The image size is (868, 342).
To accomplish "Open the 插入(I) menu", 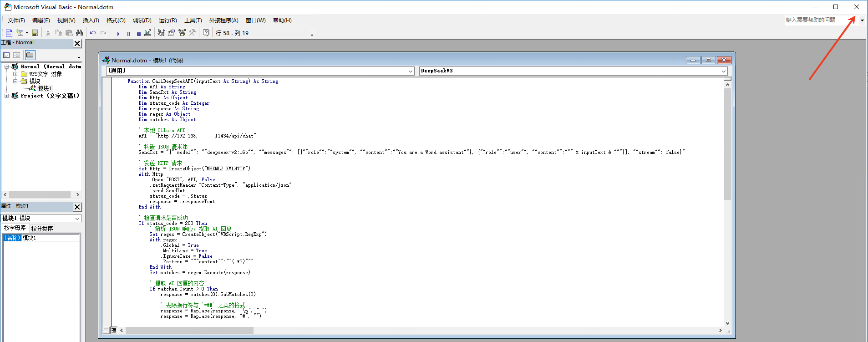I will 91,20.
